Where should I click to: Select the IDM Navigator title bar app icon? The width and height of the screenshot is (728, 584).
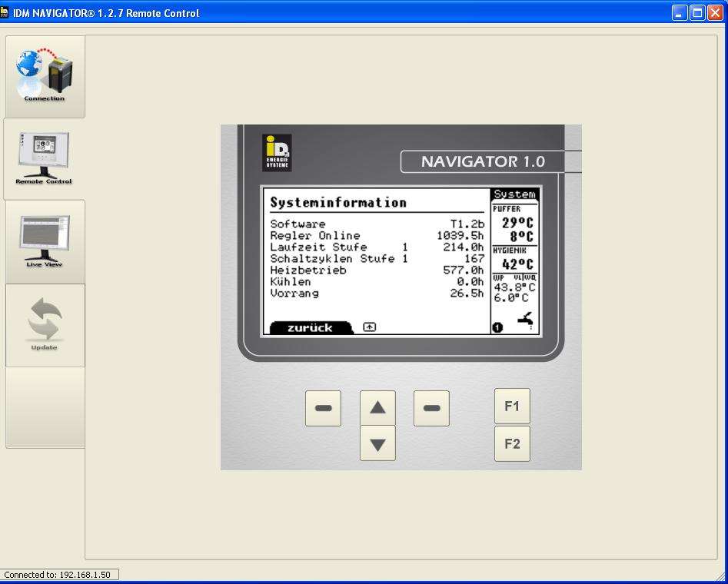[4, 12]
